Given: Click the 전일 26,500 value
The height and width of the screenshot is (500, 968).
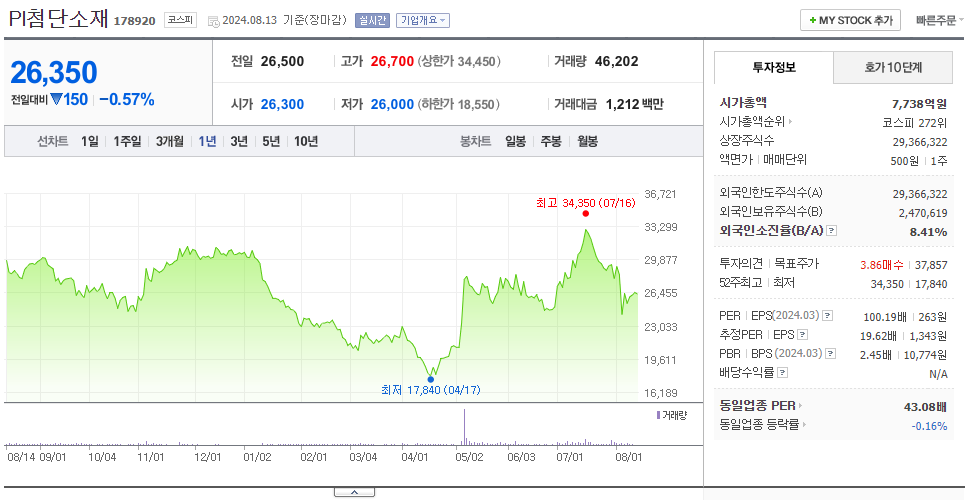Looking at the screenshot, I should (x=282, y=62).
